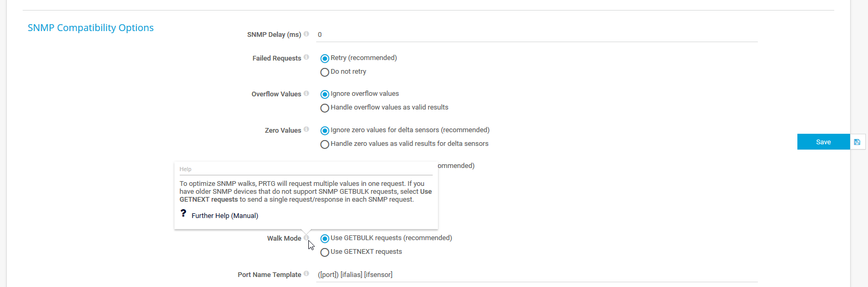This screenshot has width=868, height=287.
Task: Click the SNMP Delay input field
Action: [x=537, y=35]
